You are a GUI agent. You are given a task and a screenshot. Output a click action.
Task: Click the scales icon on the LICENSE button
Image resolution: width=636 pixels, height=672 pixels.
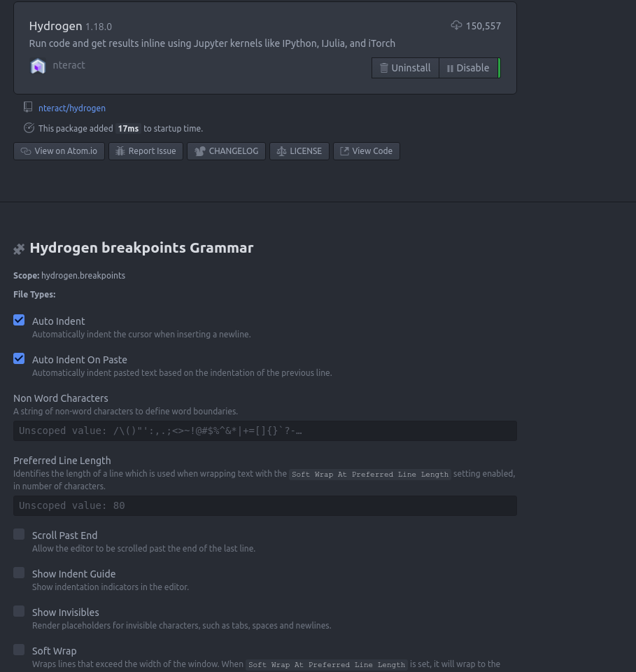pyautogui.click(x=282, y=151)
